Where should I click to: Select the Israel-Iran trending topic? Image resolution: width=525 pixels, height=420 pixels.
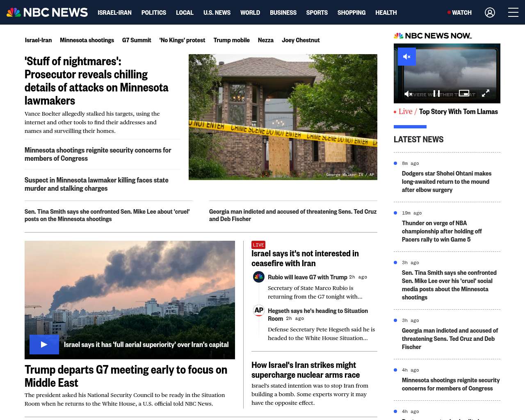pos(38,40)
